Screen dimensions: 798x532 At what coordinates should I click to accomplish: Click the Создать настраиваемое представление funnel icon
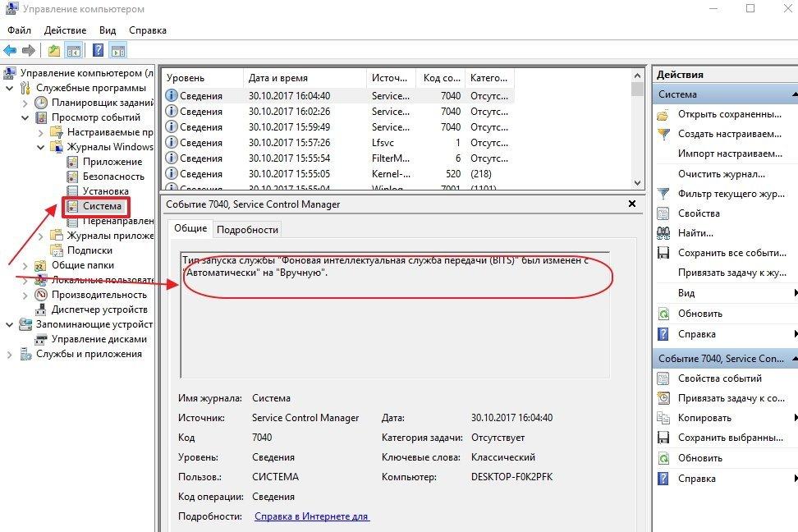click(x=663, y=135)
